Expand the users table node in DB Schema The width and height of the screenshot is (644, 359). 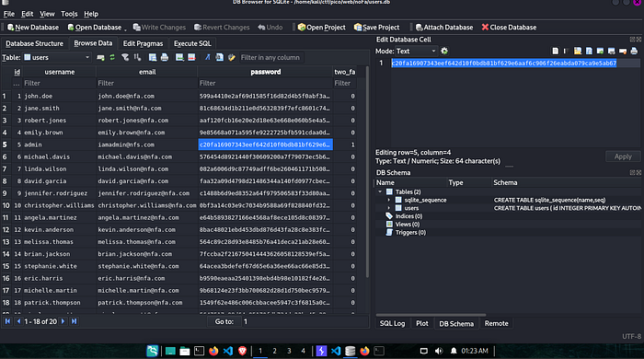pyautogui.click(x=389, y=208)
